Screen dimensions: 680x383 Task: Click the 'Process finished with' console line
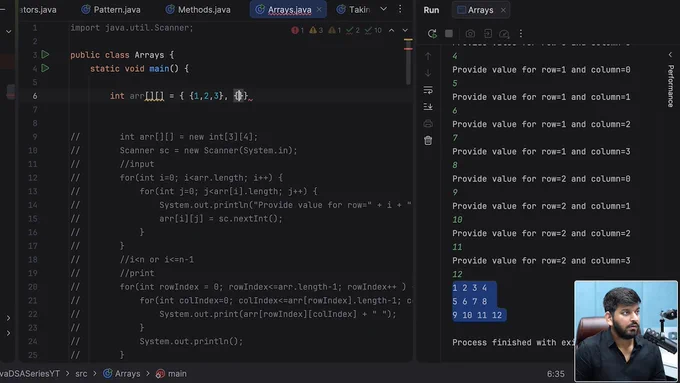513,342
